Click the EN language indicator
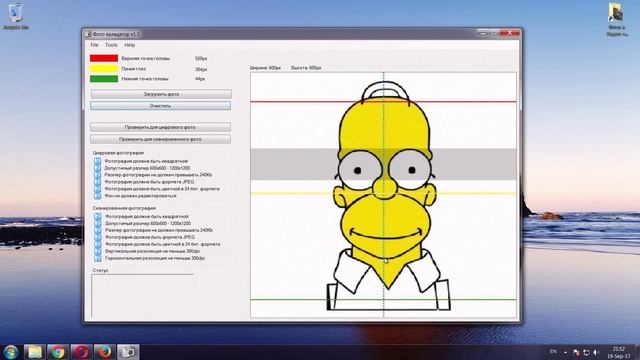 pos(553,351)
